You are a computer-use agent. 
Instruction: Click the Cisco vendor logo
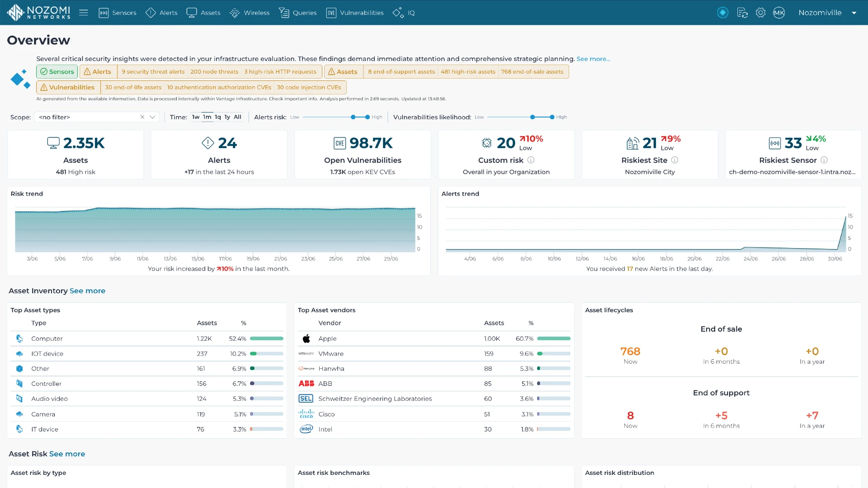(307, 414)
